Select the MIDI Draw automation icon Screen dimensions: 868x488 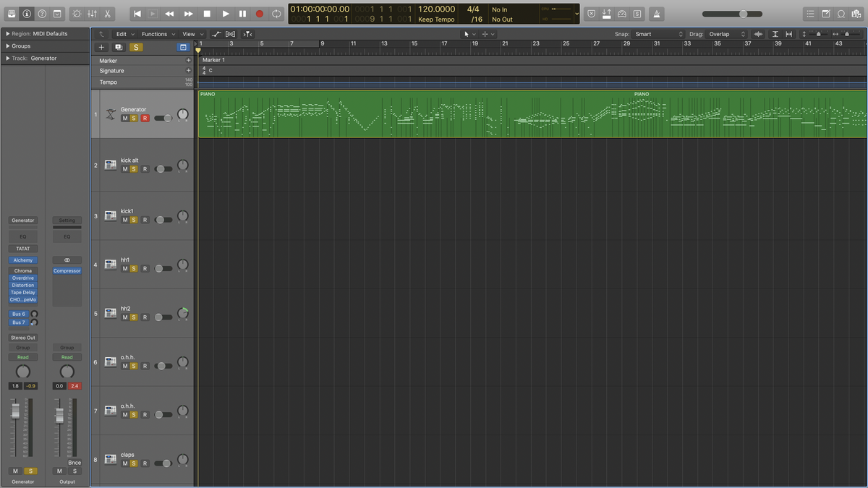(216, 34)
